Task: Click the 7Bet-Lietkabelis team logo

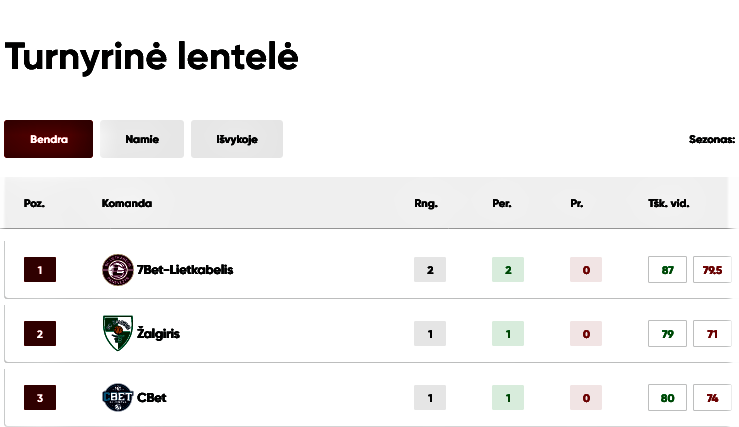Action: point(118,270)
